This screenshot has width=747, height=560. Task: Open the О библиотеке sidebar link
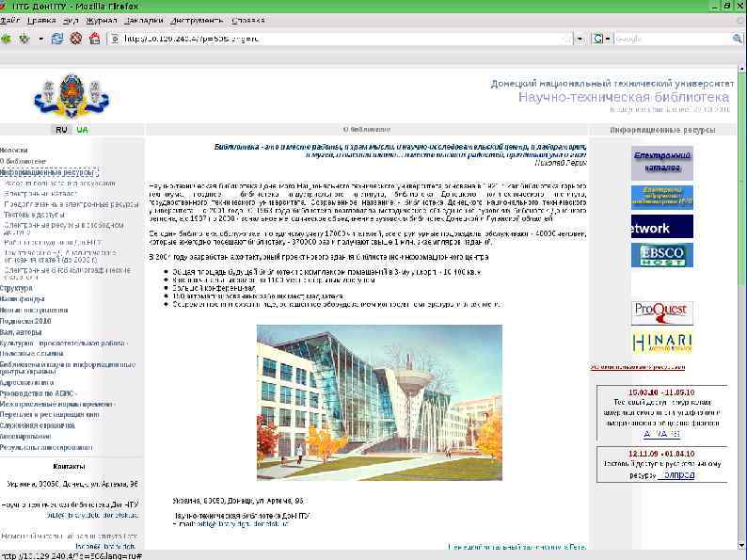point(23,161)
